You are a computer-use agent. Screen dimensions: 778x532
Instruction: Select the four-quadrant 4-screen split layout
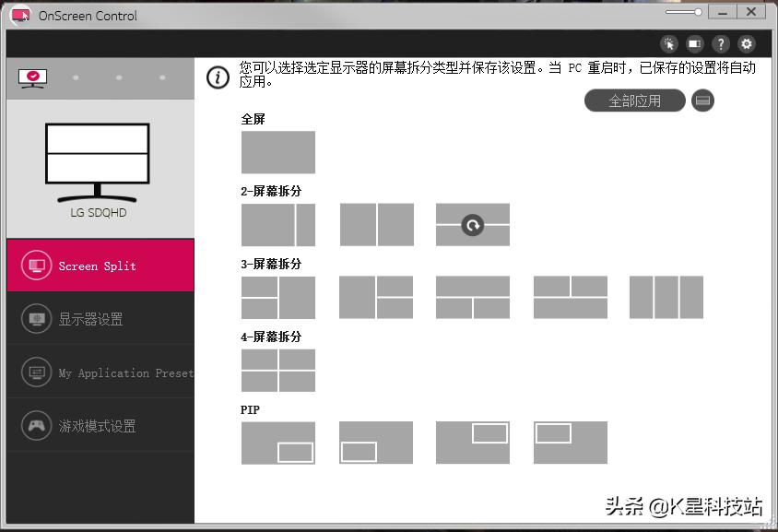277,370
